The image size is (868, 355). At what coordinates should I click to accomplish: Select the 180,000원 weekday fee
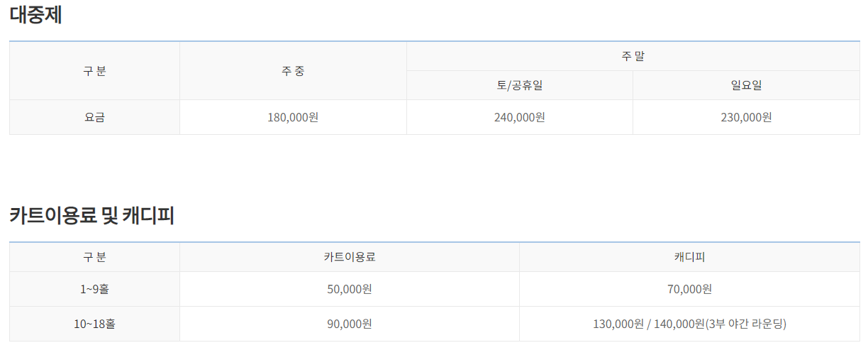tap(293, 117)
